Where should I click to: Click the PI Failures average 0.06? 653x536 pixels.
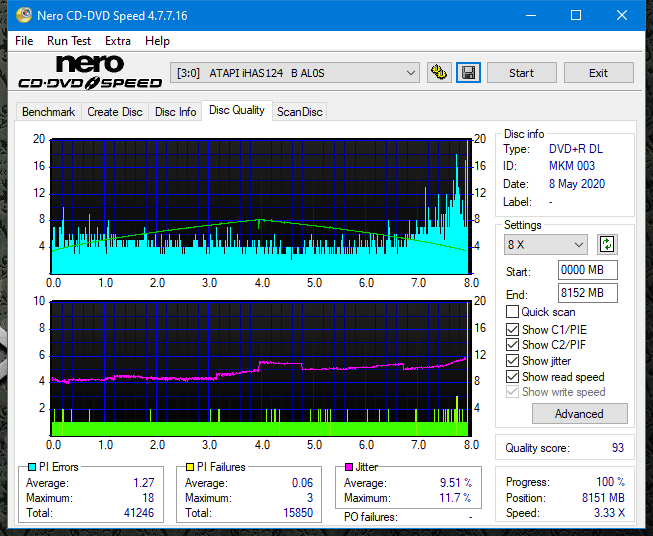click(x=302, y=483)
